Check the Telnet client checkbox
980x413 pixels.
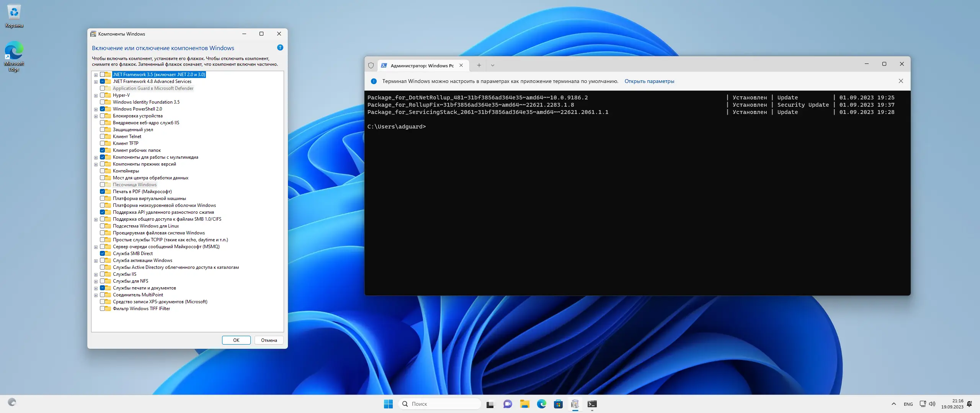tap(103, 137)
